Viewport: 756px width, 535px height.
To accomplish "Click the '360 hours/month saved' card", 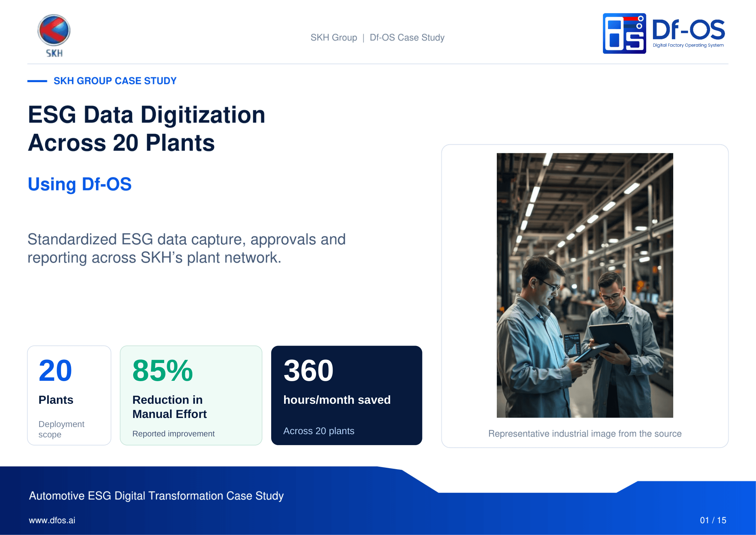I will [346, 395].
